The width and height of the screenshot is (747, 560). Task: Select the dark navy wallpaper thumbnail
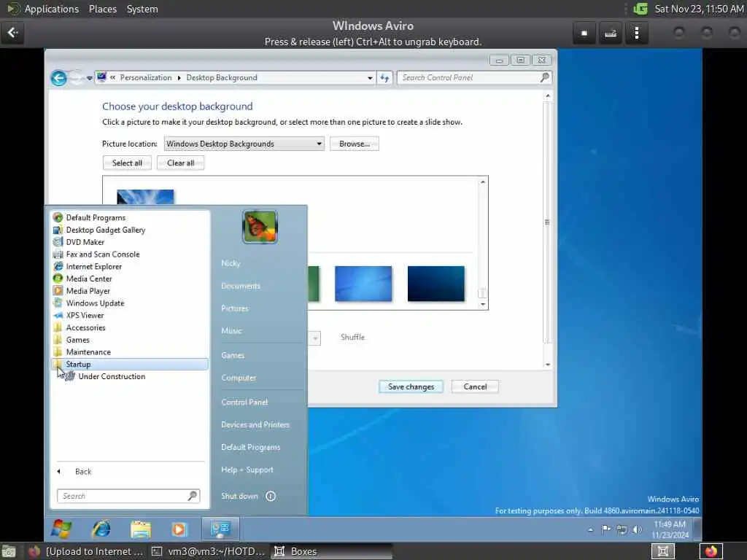click(436, 284)
